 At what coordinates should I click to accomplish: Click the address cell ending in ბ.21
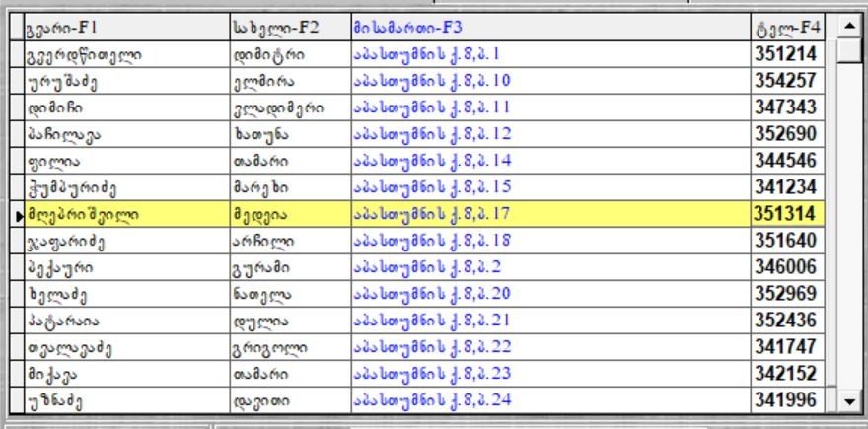click(550, 320)
